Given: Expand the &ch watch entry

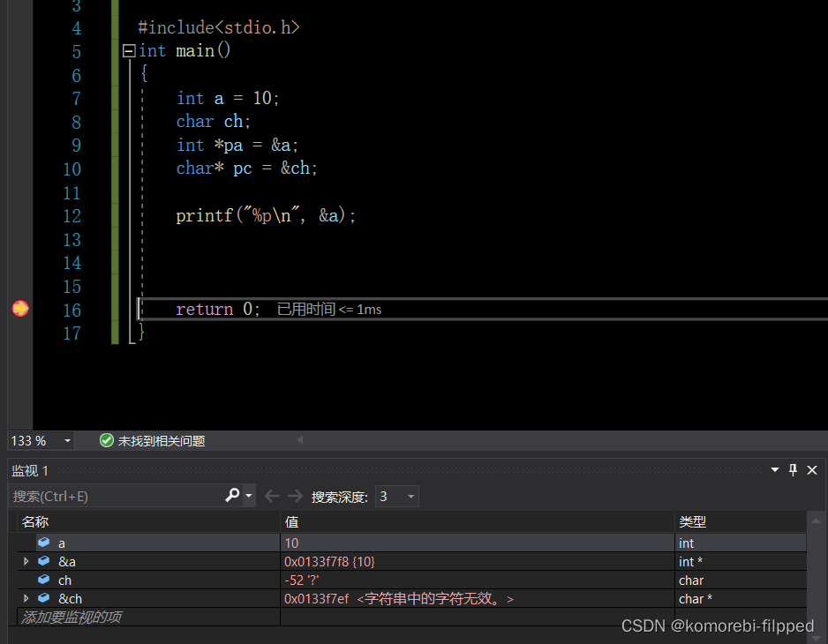Looking at the screenshot, I should (x=26, y=598).
